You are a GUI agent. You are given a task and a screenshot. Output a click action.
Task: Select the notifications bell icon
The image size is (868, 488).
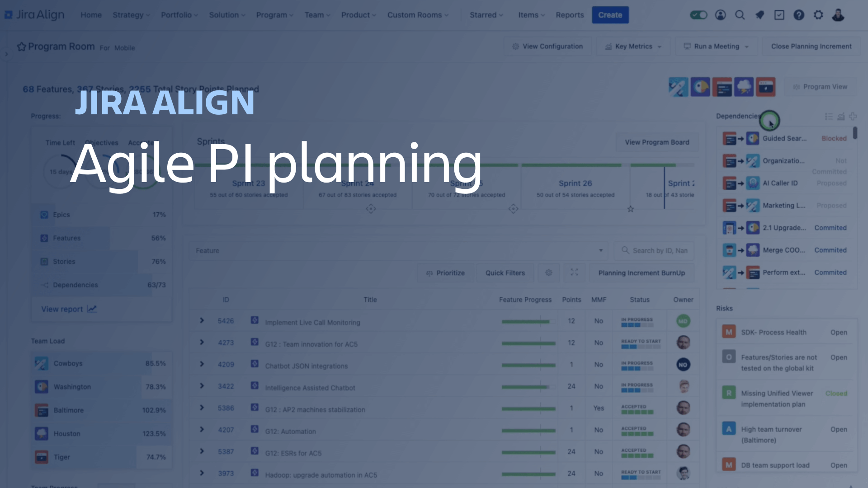point(759,14)
